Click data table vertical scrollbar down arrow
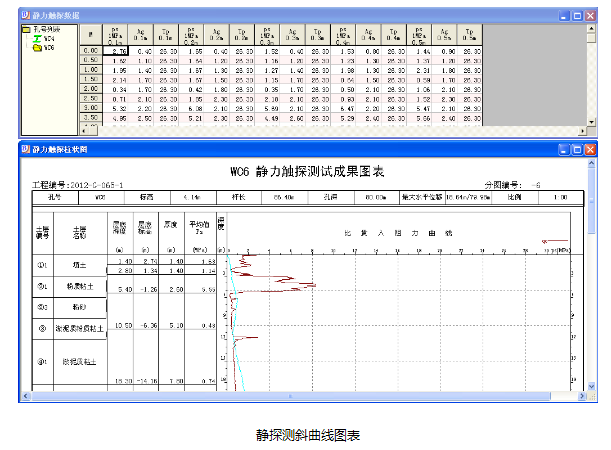Image resolution: width=611 pixels, height=450 pixels. pos(592,123)
